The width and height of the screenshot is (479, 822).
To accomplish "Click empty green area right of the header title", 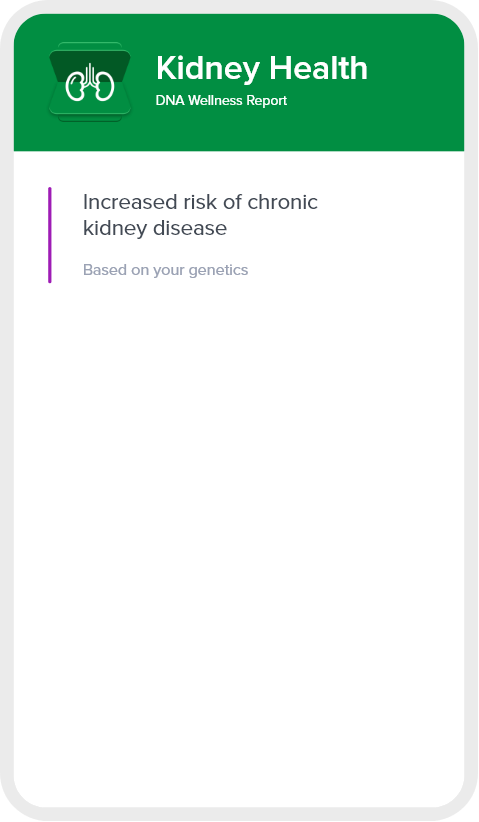I will 419,79.
